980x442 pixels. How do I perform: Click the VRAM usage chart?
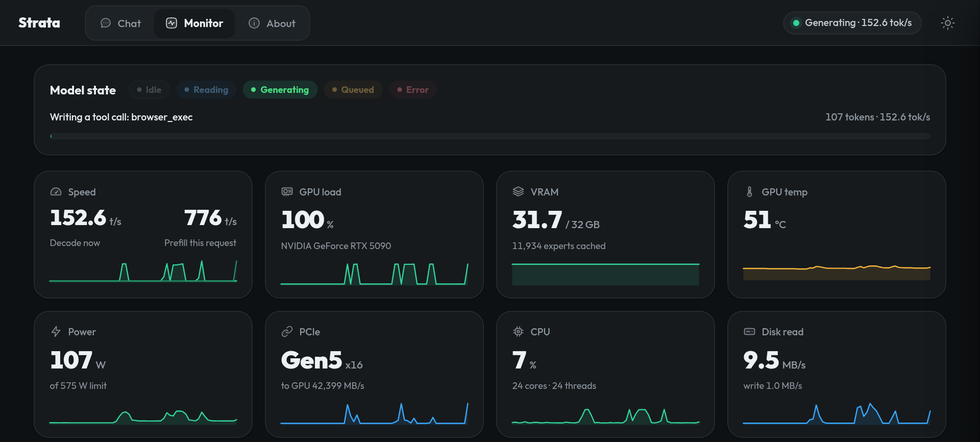click(605, 274)
